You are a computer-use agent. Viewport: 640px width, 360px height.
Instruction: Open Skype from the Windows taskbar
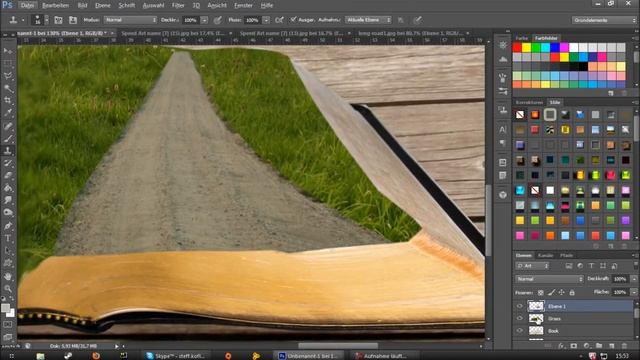pyautogui.click(x=176, y=356)
